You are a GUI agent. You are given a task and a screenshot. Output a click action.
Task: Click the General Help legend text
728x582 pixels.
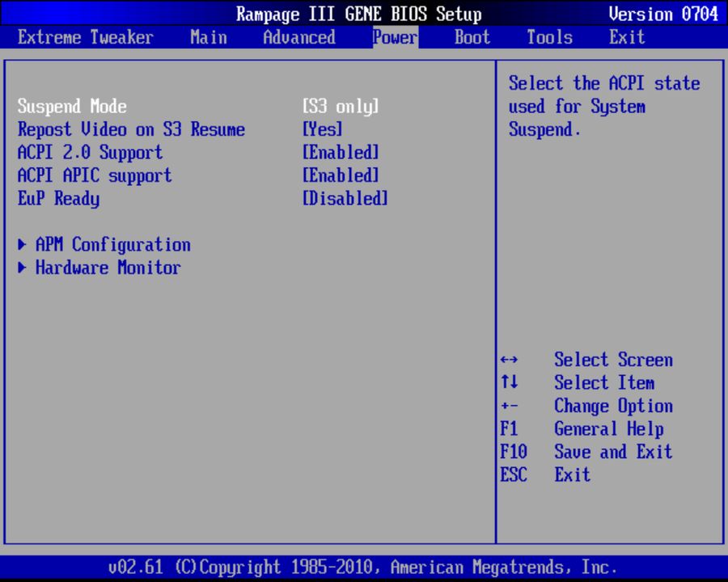tap(608, 428)
